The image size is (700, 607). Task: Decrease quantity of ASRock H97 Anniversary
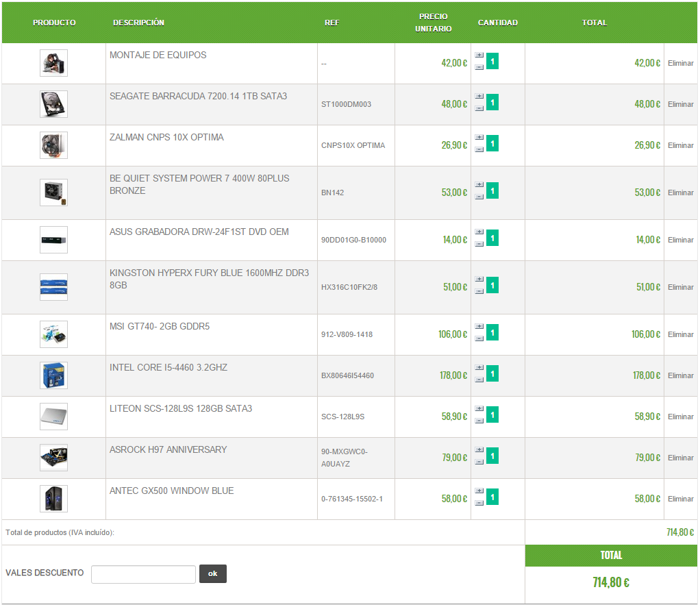(x=479, y=462)
